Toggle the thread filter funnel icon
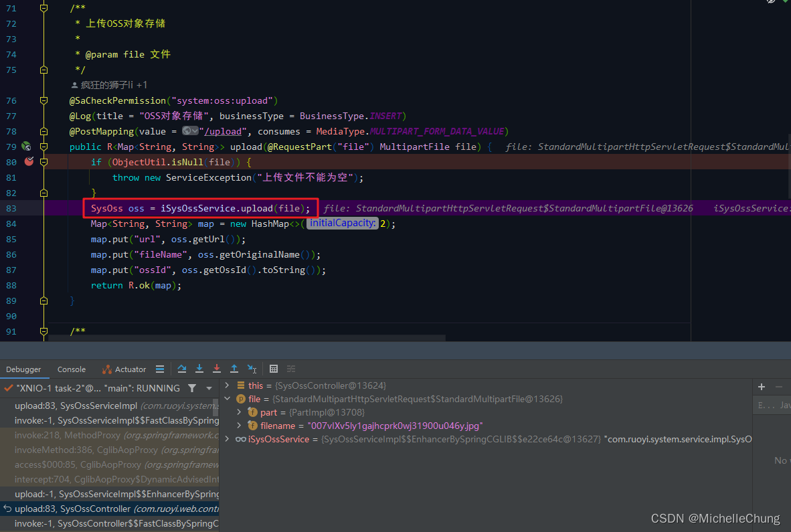Image resolution: width=791 pixels, height=532 pixels. point(192,387)
